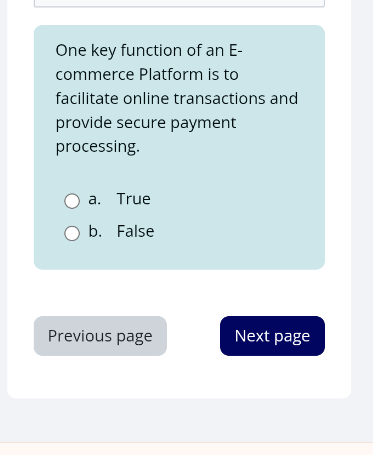Click the word 'processing.' in the question

[x=98, y=147]
